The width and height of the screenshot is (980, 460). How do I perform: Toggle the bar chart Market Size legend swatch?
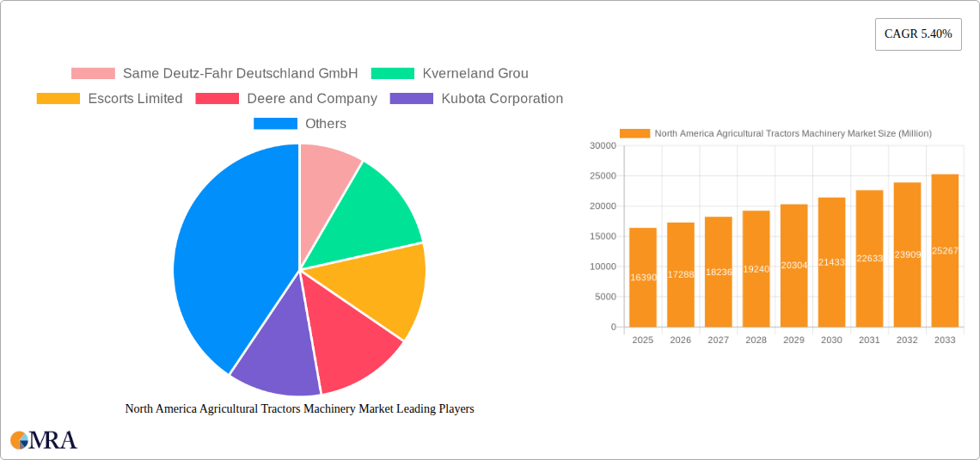click(x=635, y=133)
